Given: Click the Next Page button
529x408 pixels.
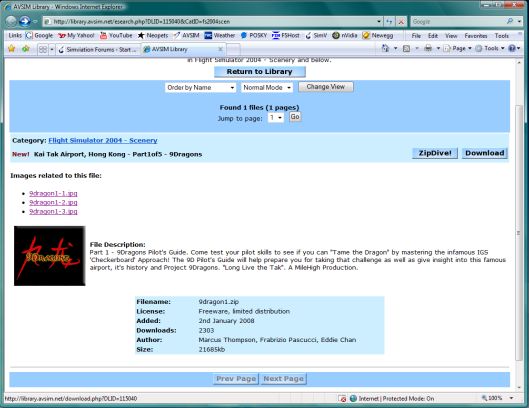Looking at the screenshot, I should coord(283,379).
